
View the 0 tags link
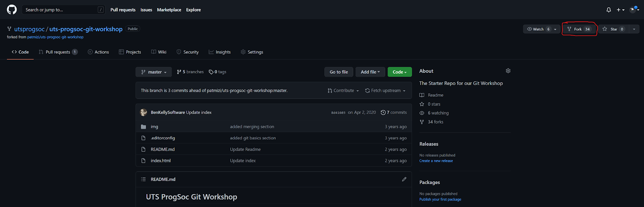point(217,72)
